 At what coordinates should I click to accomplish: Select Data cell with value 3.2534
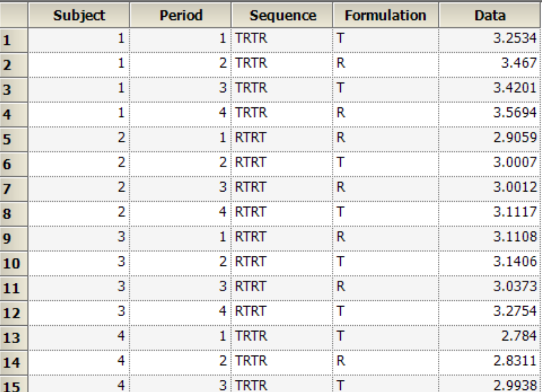coord(490,38)
